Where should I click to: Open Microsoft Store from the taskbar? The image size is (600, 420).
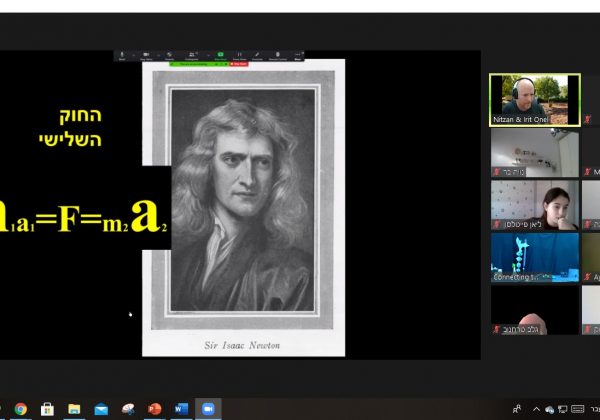pos(47,409)
